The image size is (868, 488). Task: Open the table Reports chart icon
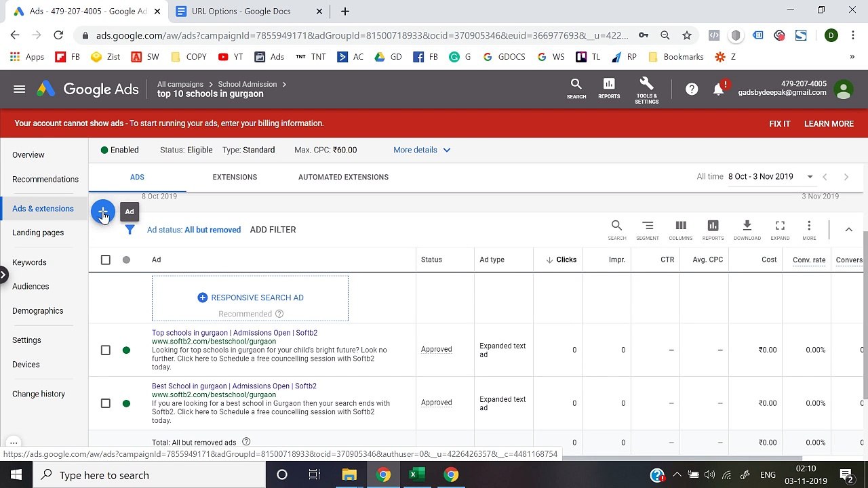point(713,230)
